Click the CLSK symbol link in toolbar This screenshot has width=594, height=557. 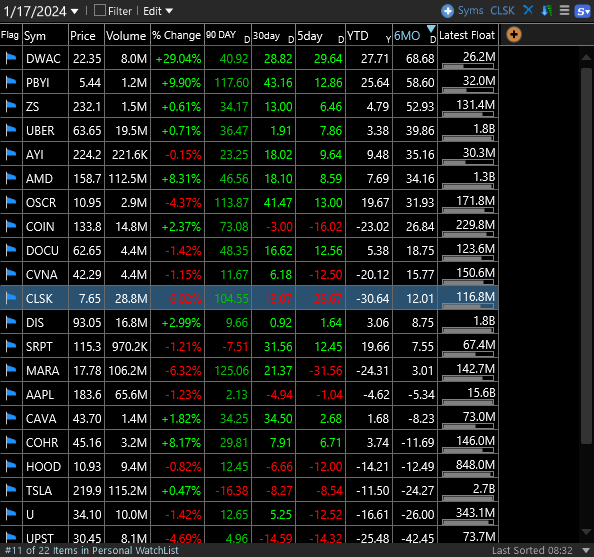[x=502, y=11]
